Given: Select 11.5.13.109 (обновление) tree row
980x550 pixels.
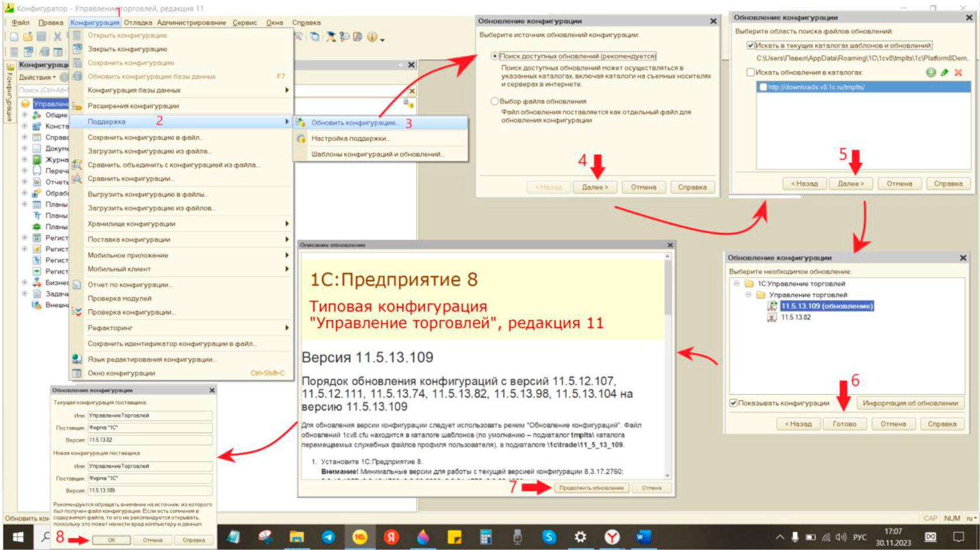Looking at the screenshot, I should pos(827,306).
